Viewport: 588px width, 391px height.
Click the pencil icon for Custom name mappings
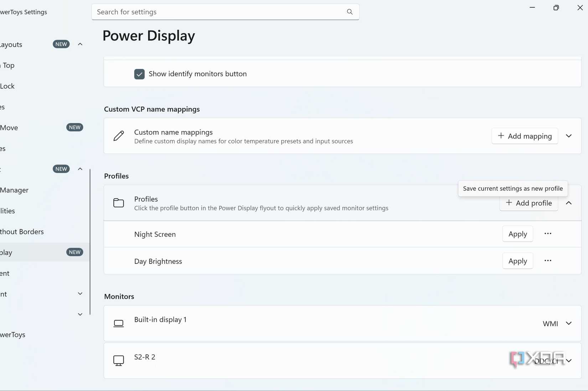tap(119, 136)
